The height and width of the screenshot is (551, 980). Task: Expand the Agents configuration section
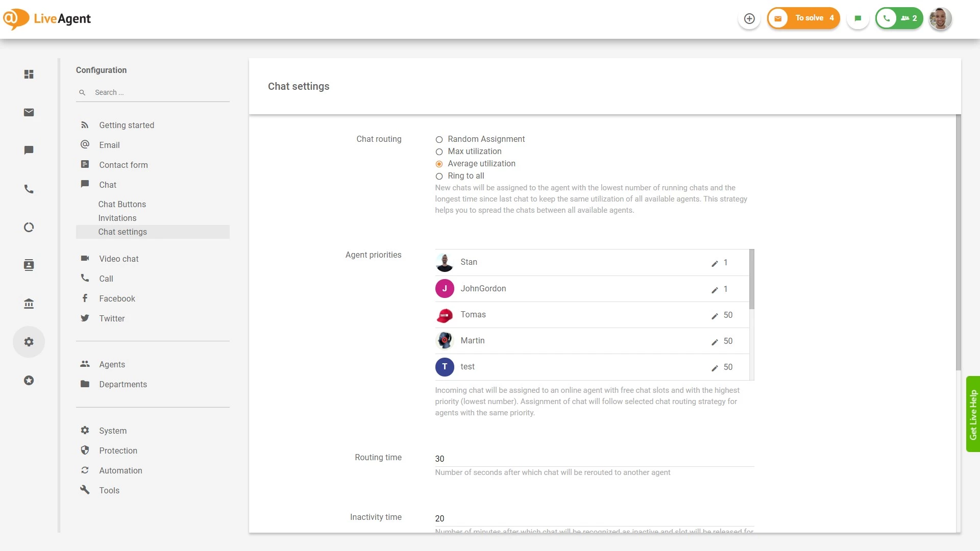(112, 364)
